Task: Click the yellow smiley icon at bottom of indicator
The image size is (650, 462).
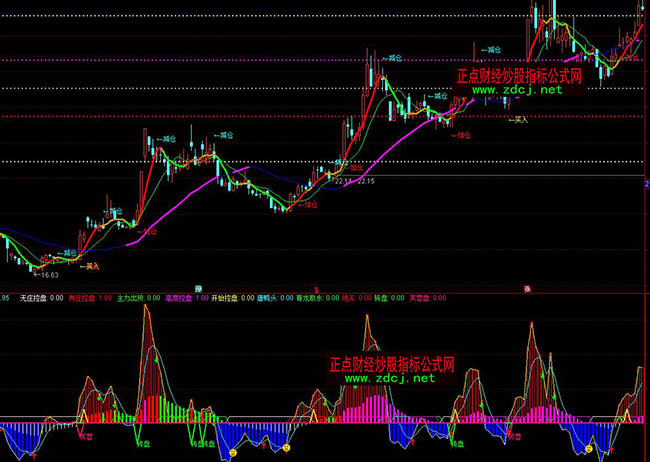Action: click(233, 452)
